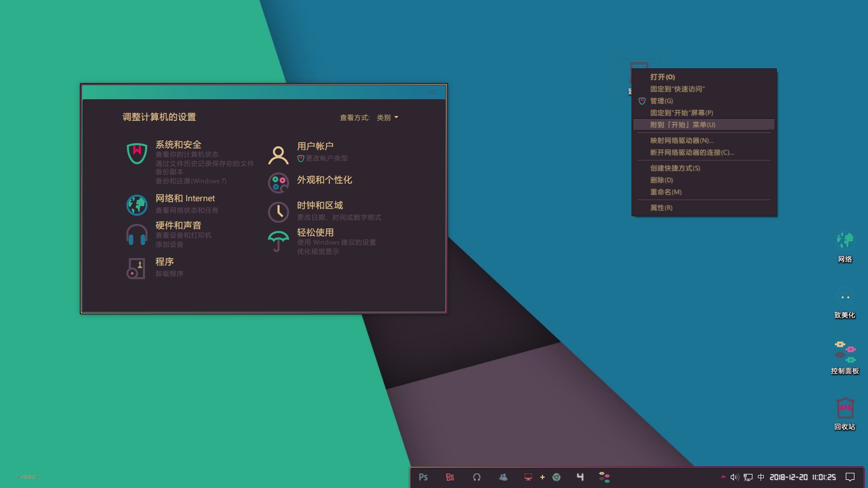Choose 属性(R) from the context menu
Screen dimensions: 868x488
(x=661, y=208)
